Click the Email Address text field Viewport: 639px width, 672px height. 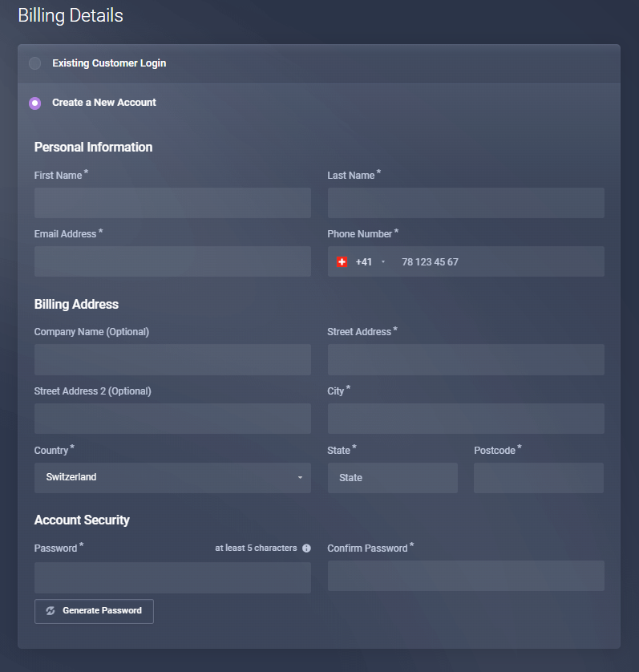point(172,261)
